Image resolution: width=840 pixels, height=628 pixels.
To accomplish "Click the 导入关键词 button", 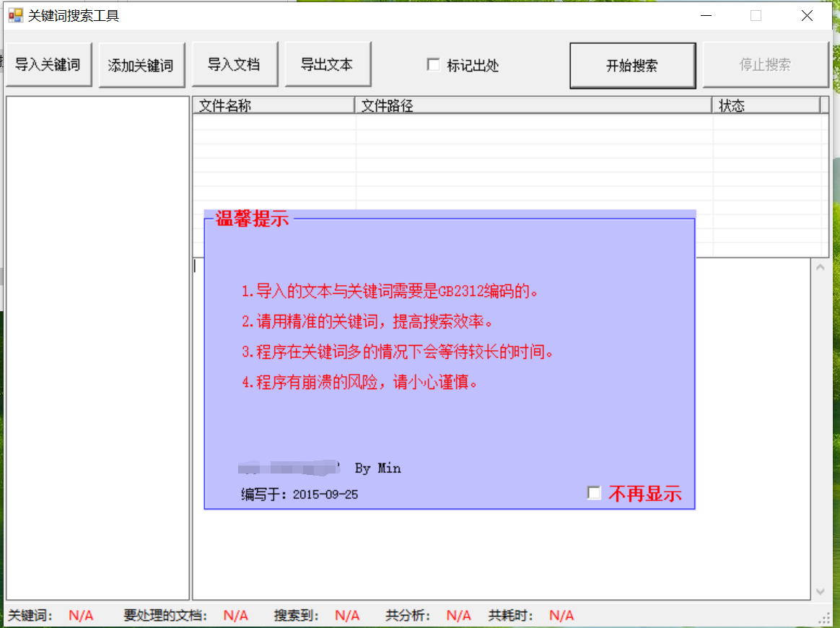I will pos(48,65).
